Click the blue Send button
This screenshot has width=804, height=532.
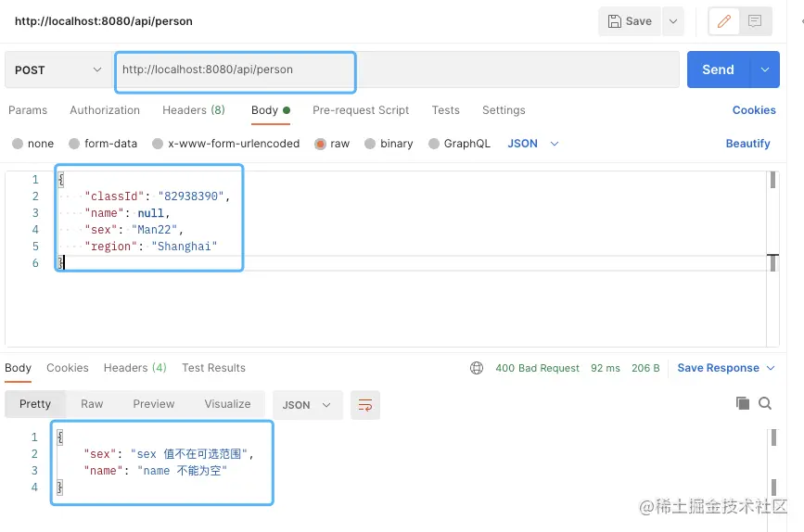[x=718, y=70]
